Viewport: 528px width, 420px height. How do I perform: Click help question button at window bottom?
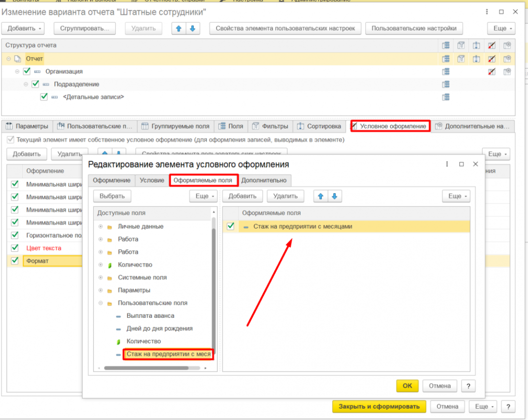coord(508,406)
